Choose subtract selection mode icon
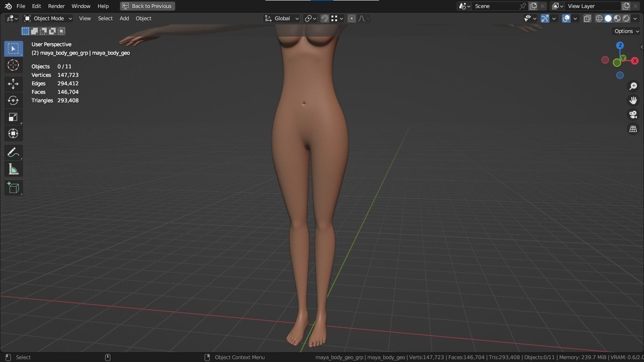Image resolution: width=644 pixels, height=362 pixels. tap(43, 31)
